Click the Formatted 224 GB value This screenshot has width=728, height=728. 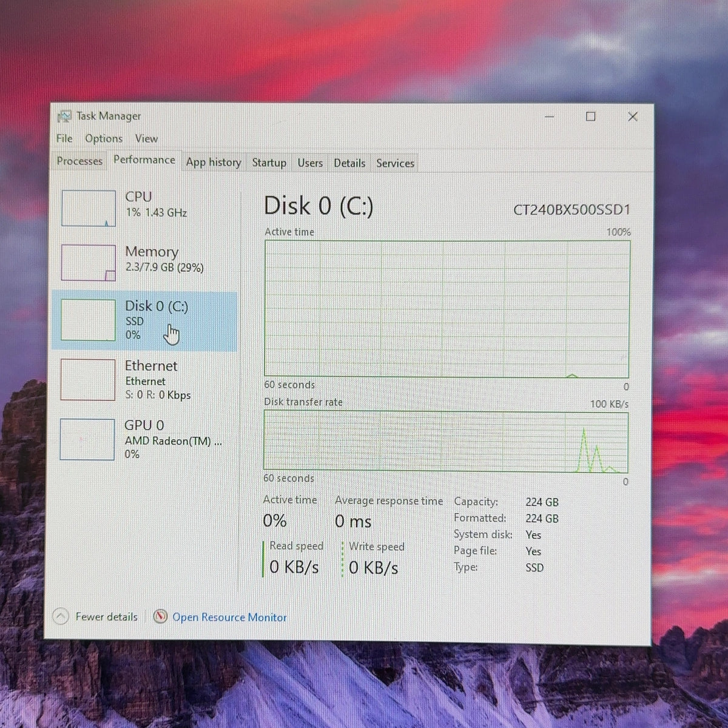[x=542, y=519]
